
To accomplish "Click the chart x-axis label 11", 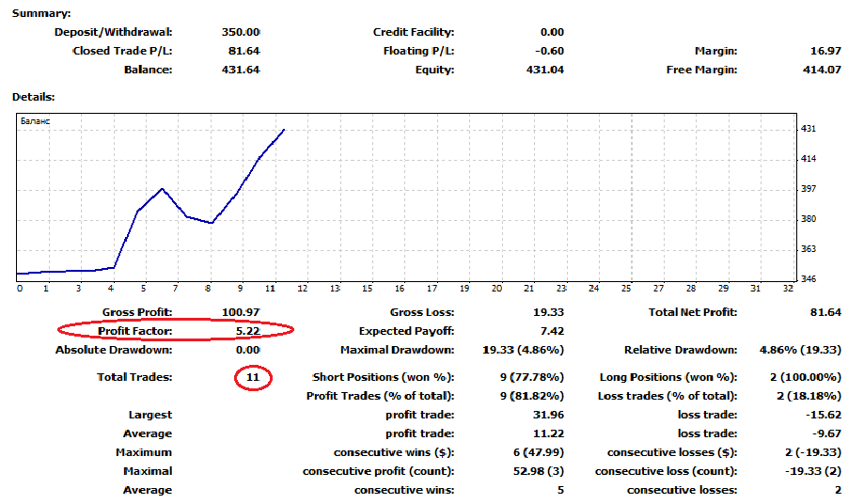I will [270, 288].
